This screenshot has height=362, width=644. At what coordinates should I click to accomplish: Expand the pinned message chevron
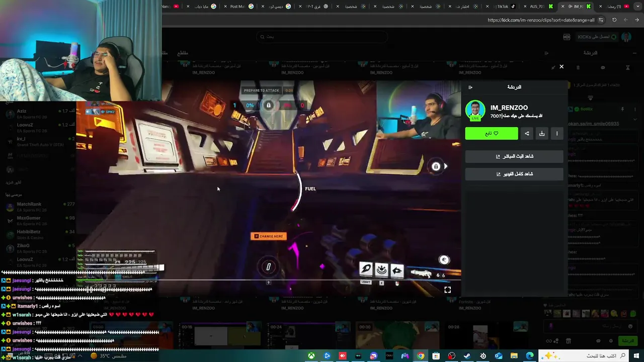pyautogui.click(x=635, y=119)
